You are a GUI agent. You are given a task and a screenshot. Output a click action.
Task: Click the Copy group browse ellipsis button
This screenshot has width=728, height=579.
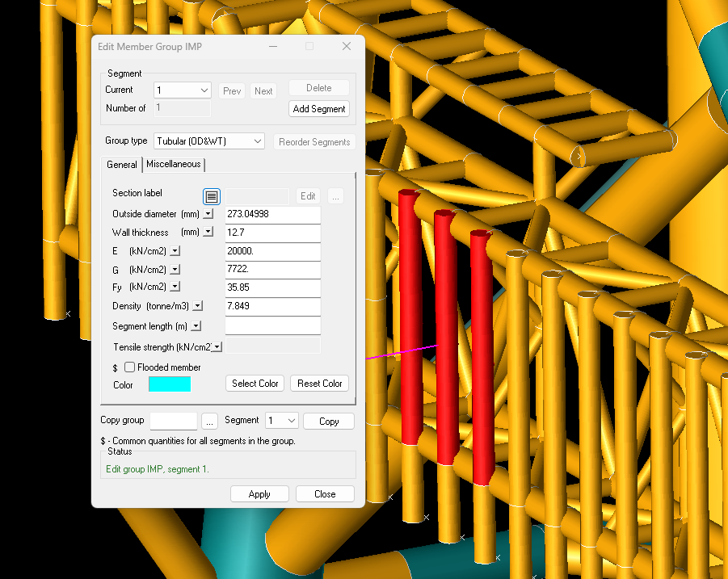[209, 422]
